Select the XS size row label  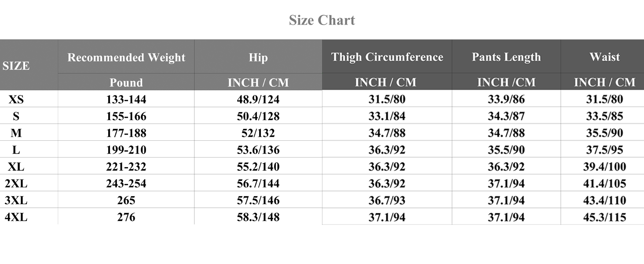[x=16, y=99]
